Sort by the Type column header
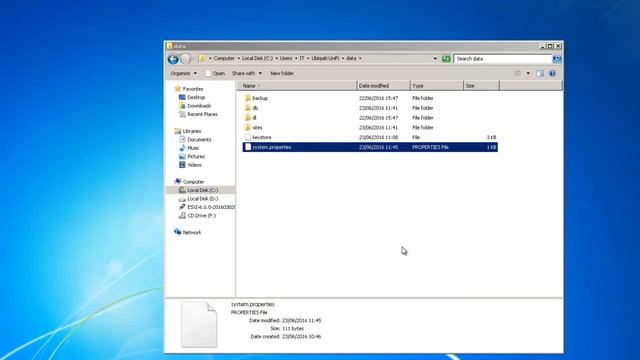The height and width of the screenshot is (360, 640). click(x=437, y=86)
